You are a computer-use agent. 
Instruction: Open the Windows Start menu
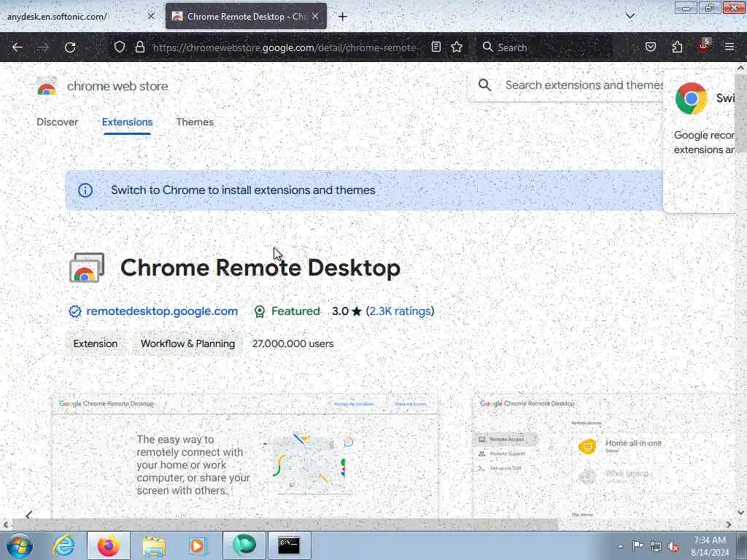(20, 545)
